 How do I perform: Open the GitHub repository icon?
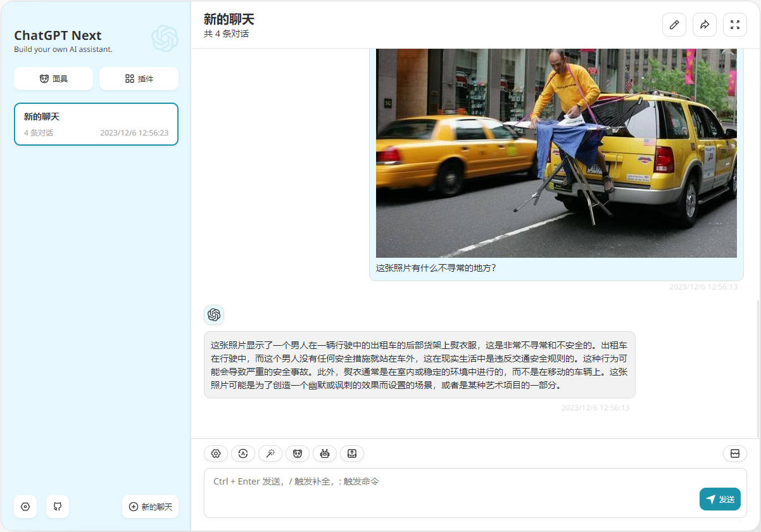click(57, 507)
